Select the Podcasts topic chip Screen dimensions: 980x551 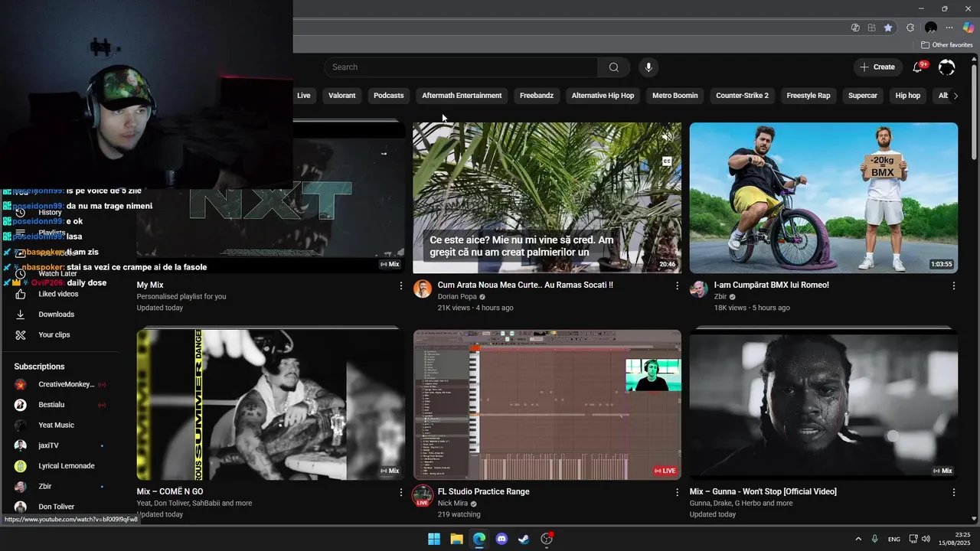coord(388,96)
